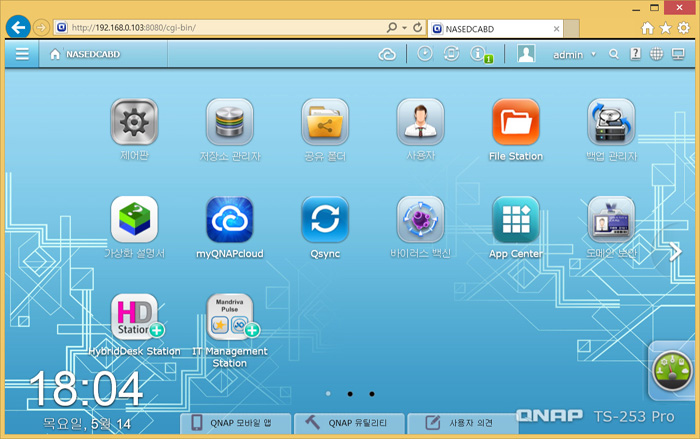Select the third desktop page dot
Screen dimensions: 700x439
[372, 393]
